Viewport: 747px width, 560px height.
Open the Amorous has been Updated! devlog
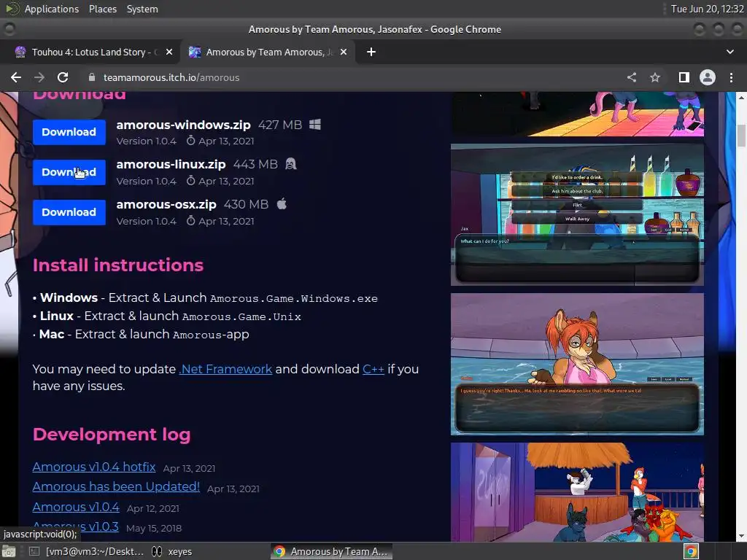click(x=116, y=486)
